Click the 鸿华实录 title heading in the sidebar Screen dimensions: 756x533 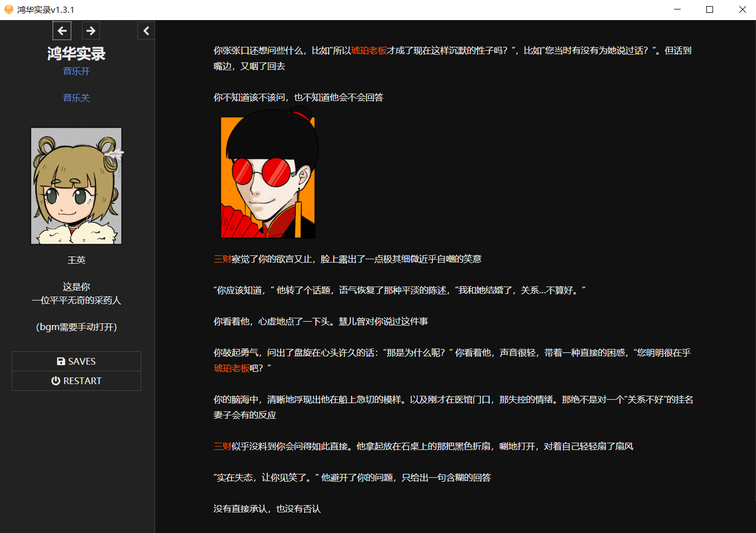pos(76,54)
